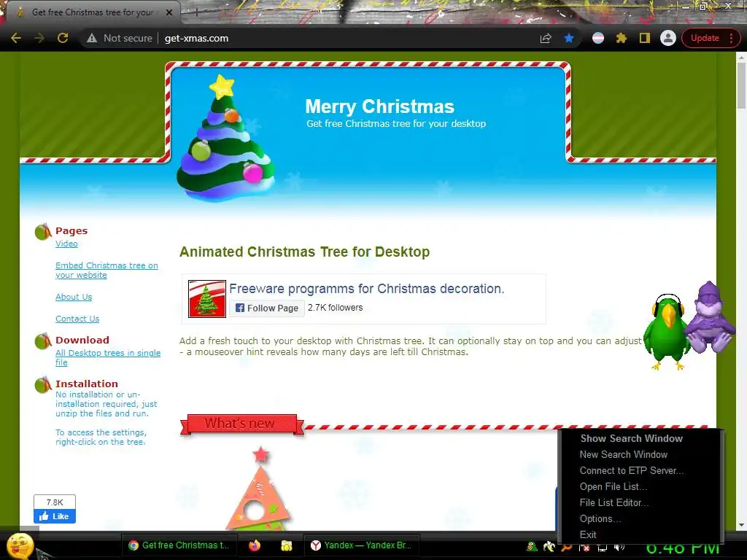Open the Chrome profile avatar
The height and width of the screenshot is (560, 747).
(x=668, y=38)
